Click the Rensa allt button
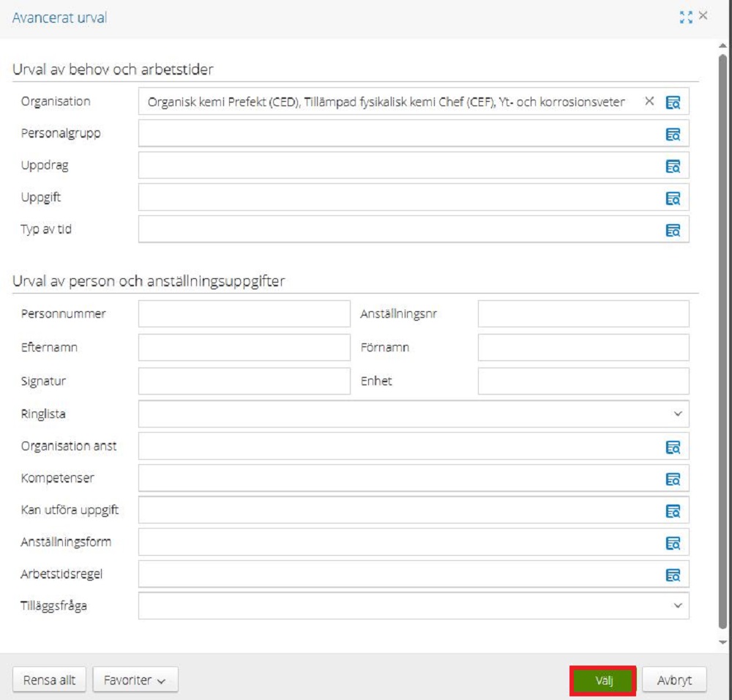732x700 pixels. (x=49, y=680)
